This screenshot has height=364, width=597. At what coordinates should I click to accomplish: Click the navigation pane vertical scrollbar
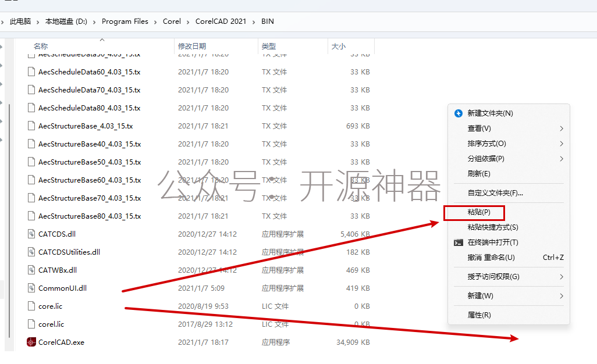click(x=9, y=220)
